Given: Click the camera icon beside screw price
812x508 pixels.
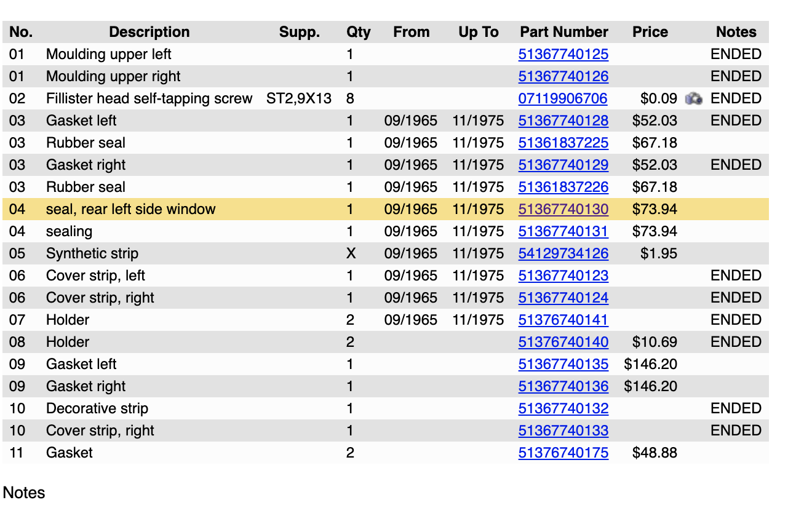Looking at the screenshot, I should tap(694, 98).
